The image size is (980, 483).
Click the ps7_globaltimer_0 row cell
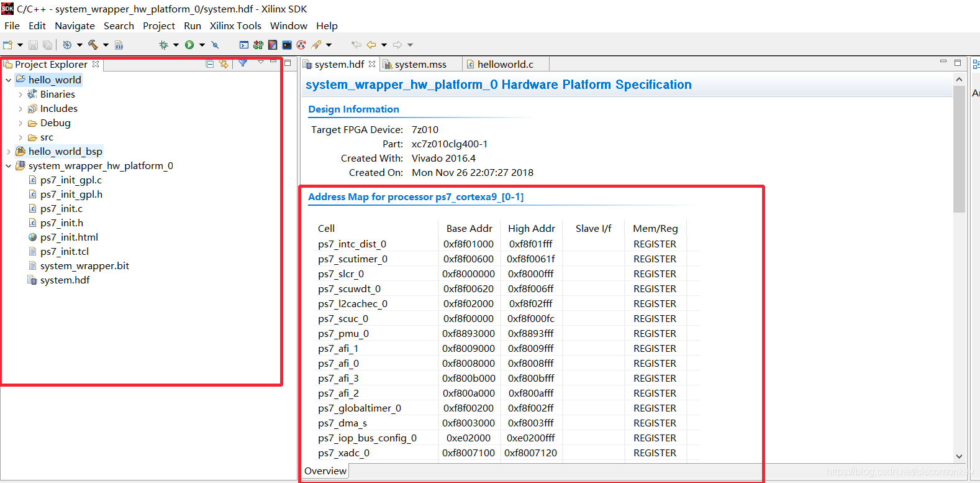[360, 408]
